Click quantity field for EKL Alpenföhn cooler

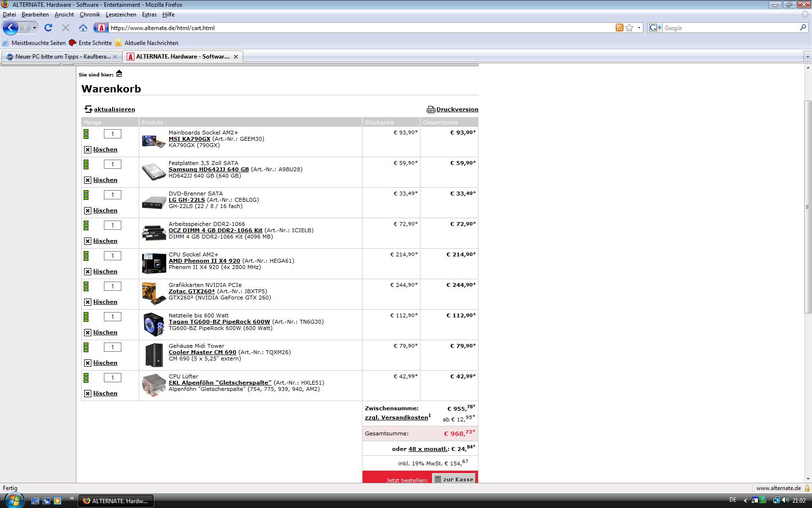pyautogui.click(x=113, y=378)
